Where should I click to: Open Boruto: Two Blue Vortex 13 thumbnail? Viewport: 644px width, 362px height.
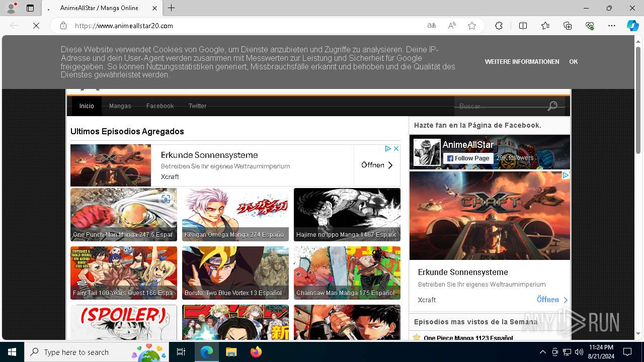[x=235, y=273]
